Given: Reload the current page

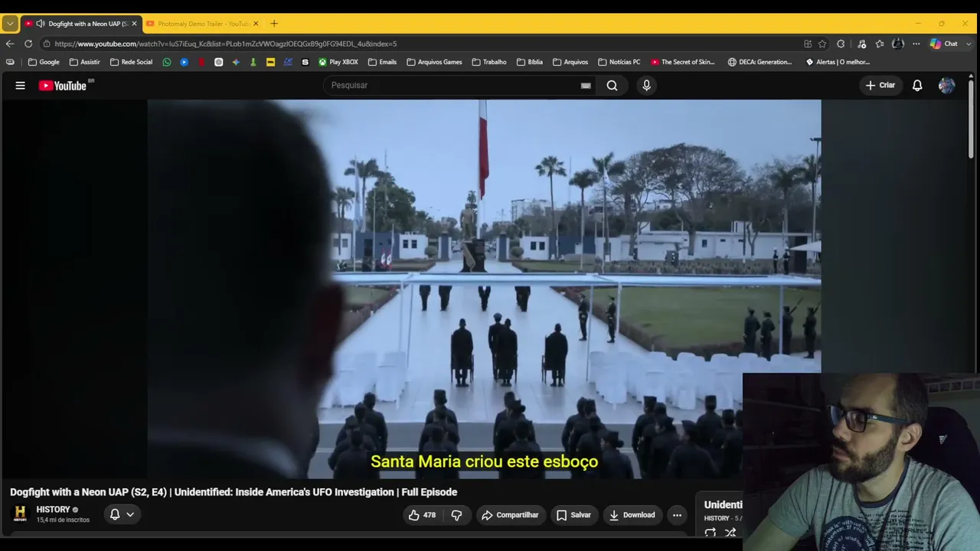Looking at the screenshot, I should [x=28, y=44].
